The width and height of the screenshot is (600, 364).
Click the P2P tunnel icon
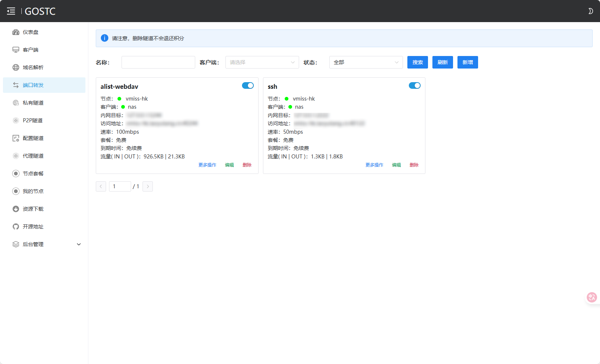pyautogui.click(x=16, y=120)
